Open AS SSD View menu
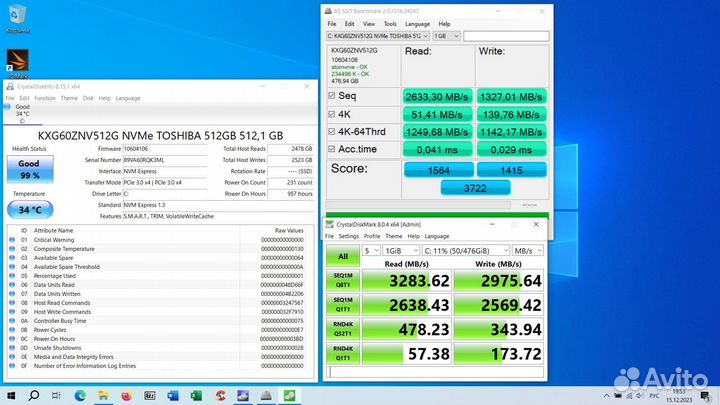Viewport: 720px width, 405px height. (x=369, y=24)
